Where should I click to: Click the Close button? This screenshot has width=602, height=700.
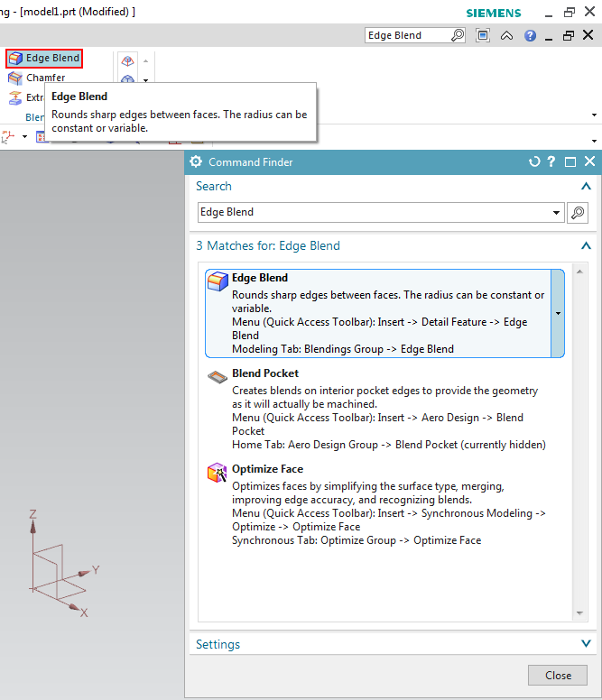pos(558,675)
